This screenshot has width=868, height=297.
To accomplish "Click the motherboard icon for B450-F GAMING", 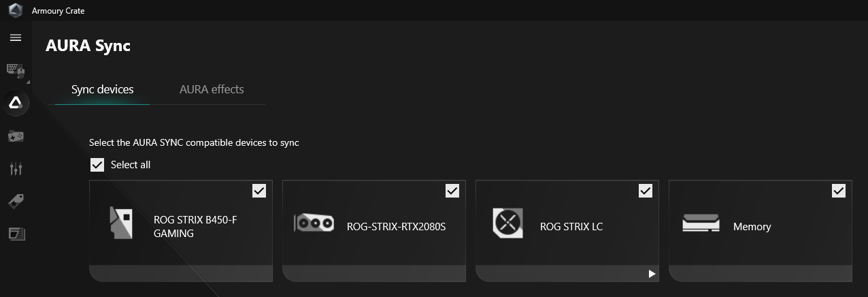I will point(120,223).
